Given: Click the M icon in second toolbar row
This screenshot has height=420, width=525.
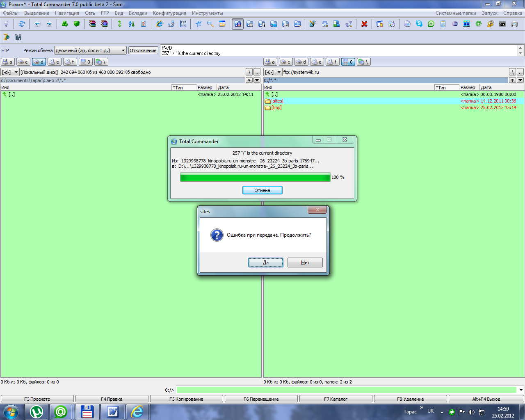Looking at the screenshot, I should 18,37.
